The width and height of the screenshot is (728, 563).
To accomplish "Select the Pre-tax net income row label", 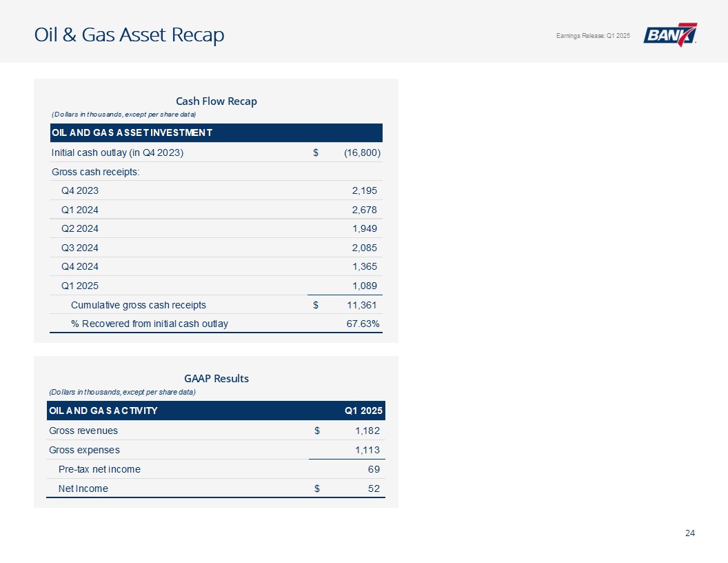I will (99, 469).
